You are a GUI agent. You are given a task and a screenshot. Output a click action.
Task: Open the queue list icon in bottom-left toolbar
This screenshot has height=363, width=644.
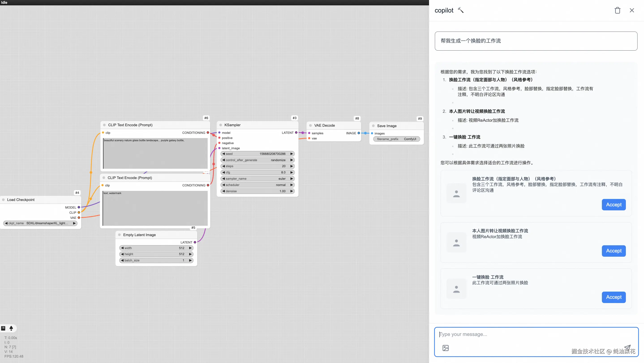(x=3, y=328)
